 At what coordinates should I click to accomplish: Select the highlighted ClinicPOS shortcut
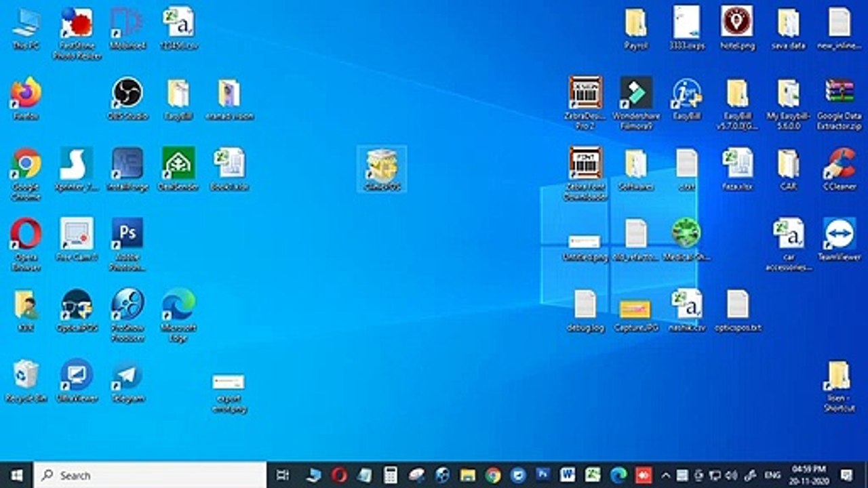[382, 169]
